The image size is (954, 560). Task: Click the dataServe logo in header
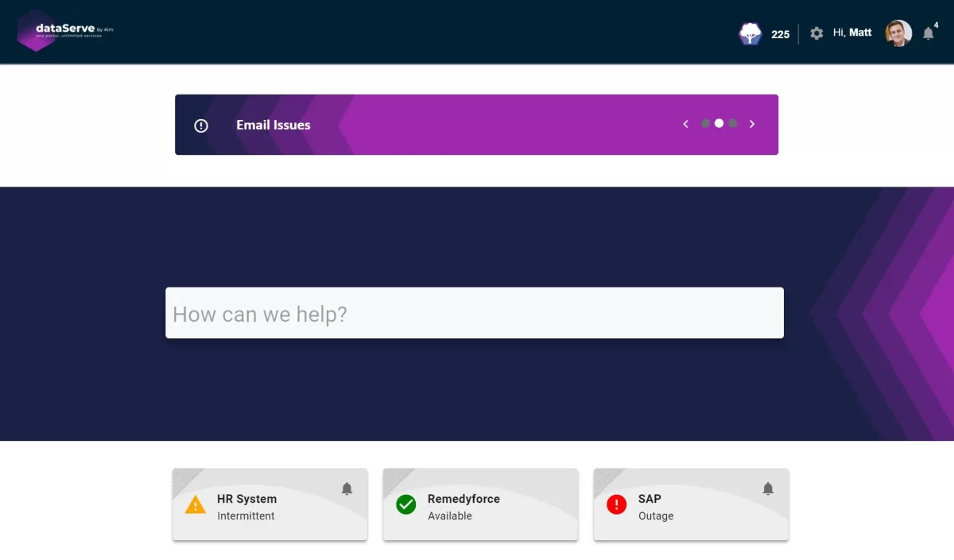65,31
